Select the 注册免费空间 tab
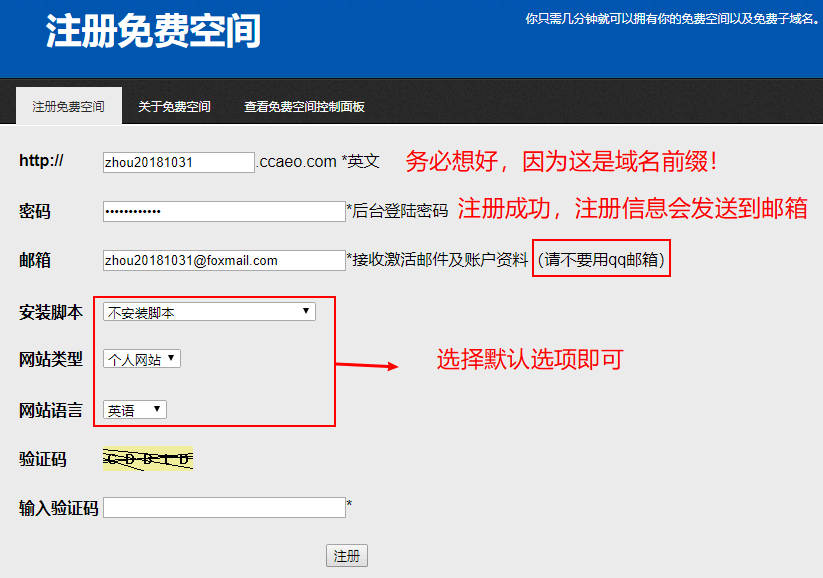Viewport: 823px width, 578px height. 68,106
